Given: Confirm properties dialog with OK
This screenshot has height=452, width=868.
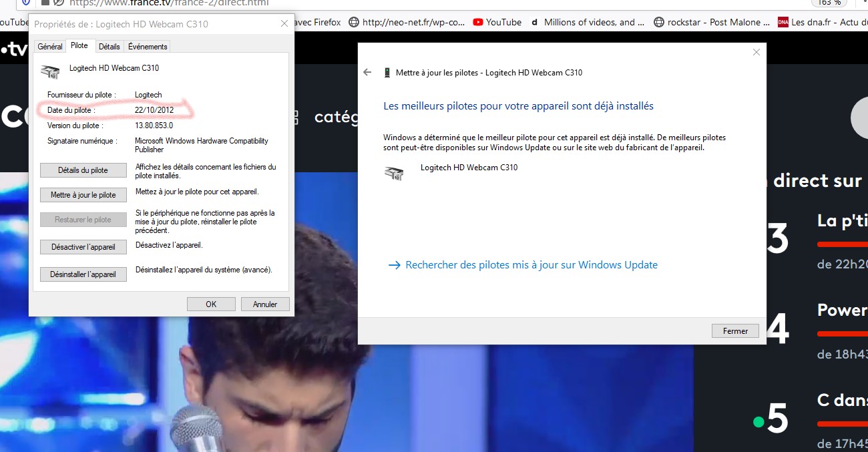Looking at the screenshot, I should 211,304.
